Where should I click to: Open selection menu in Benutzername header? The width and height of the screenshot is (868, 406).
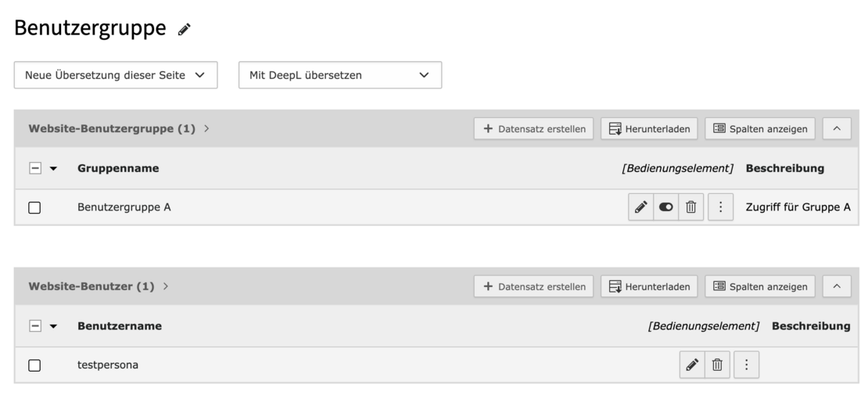coord(53,326)
